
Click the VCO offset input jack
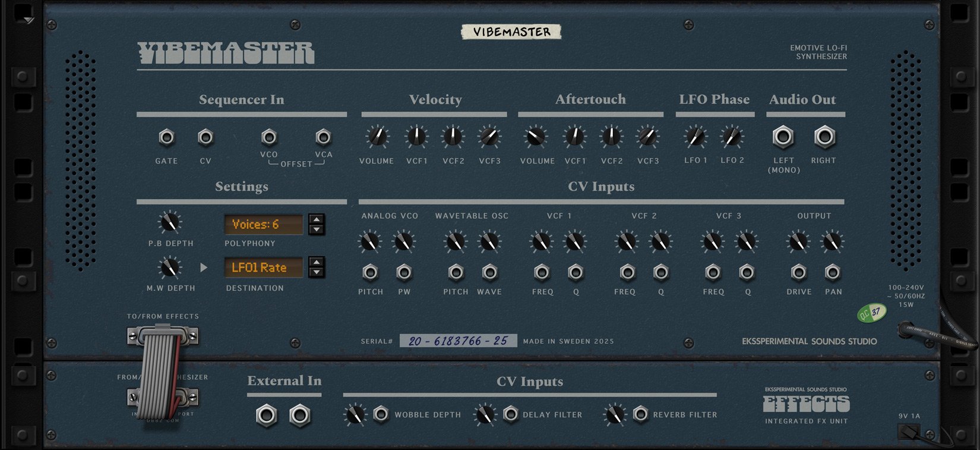(269, 138)
